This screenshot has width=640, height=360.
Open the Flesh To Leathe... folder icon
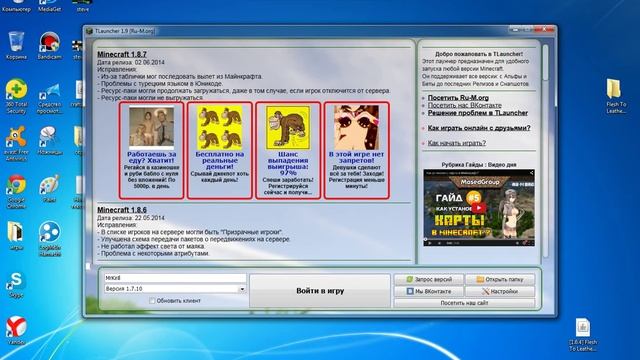coord(616,96)
